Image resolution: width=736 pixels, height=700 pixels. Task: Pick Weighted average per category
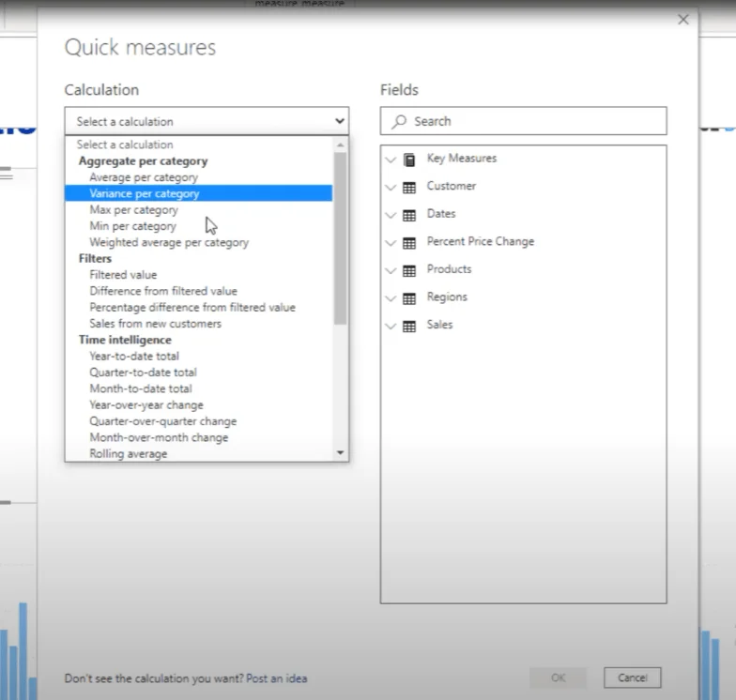pos(169,242)
